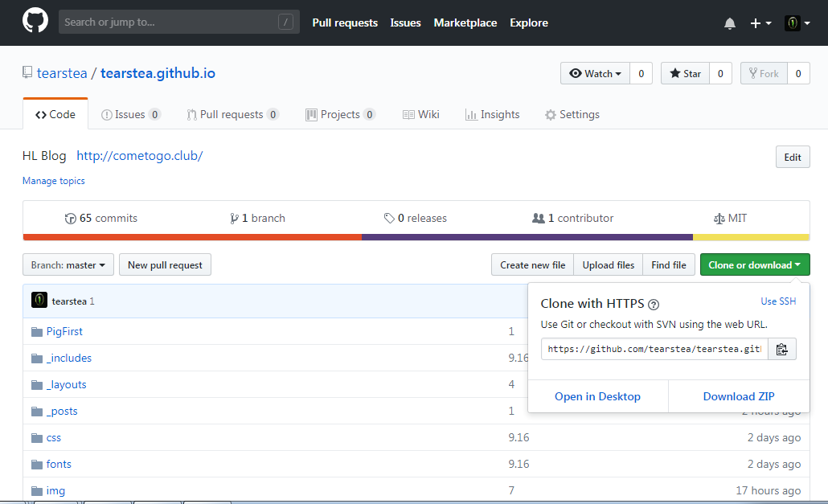
Task: Open the Branch: master dropdown
Action: click(68, 265)
